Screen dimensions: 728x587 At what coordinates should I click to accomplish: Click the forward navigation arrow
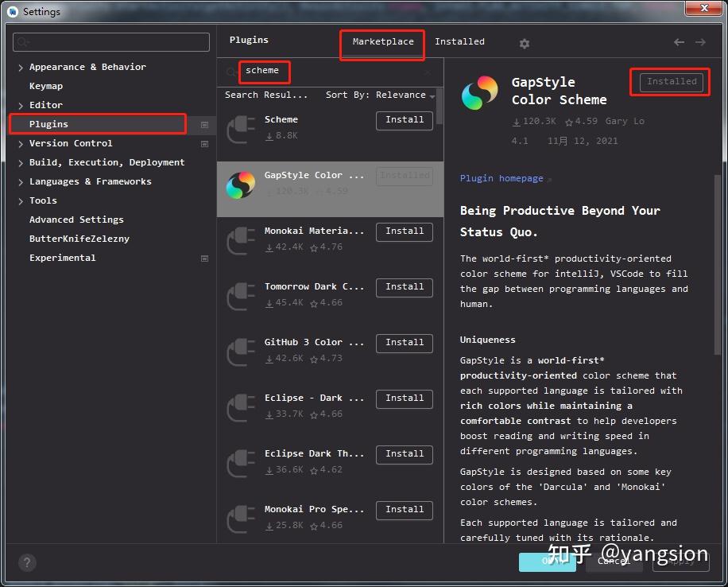(700, 42)
